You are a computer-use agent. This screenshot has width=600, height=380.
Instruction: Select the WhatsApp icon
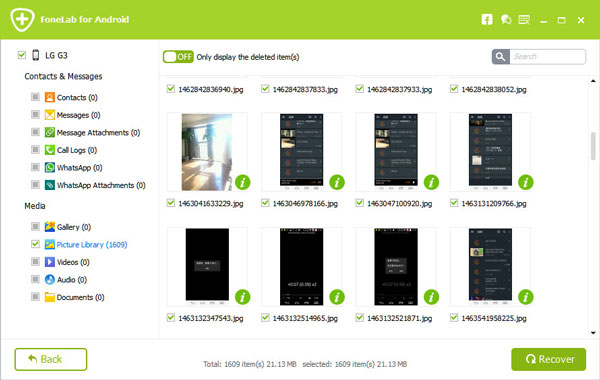50,168
